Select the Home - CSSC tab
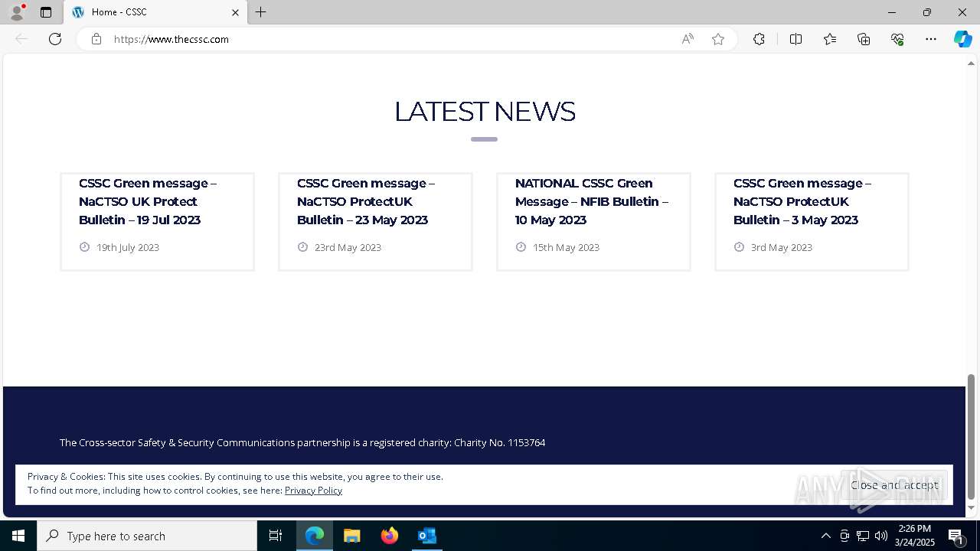Viewport: 980px width, 551px height. [x=155, y=12]
